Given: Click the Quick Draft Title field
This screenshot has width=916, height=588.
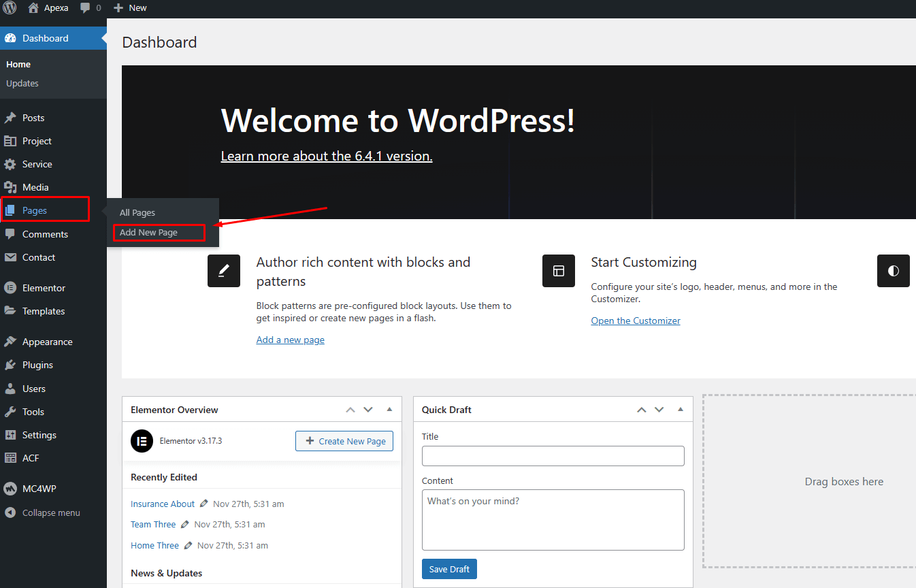Looking at the screenshot, I should 553,456.
